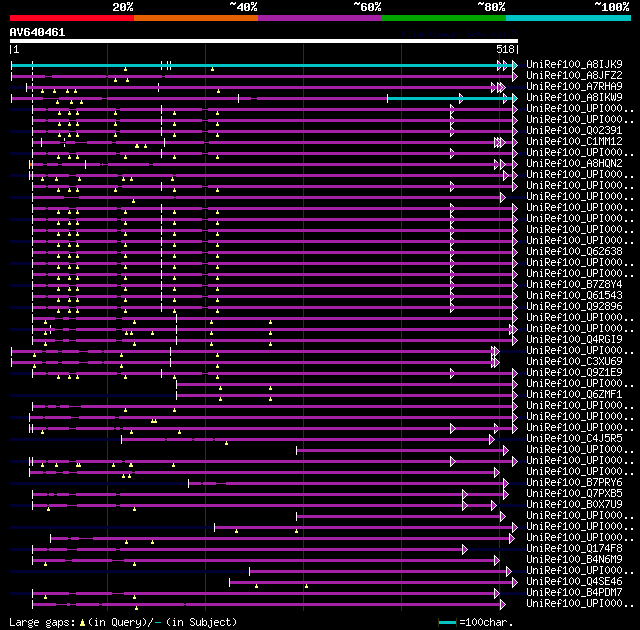Select the query name AV640461
640x630 pixels.
click(37, 32)
